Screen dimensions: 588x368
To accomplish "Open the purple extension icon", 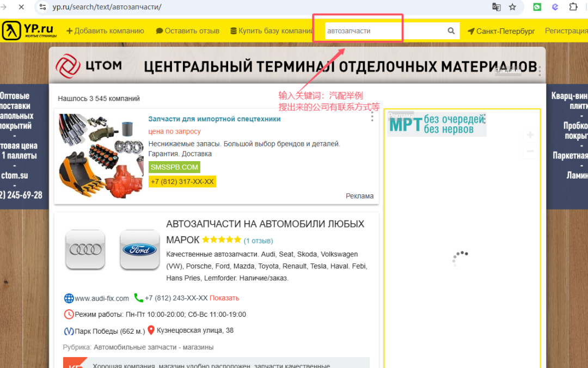I will coord(555,7).
